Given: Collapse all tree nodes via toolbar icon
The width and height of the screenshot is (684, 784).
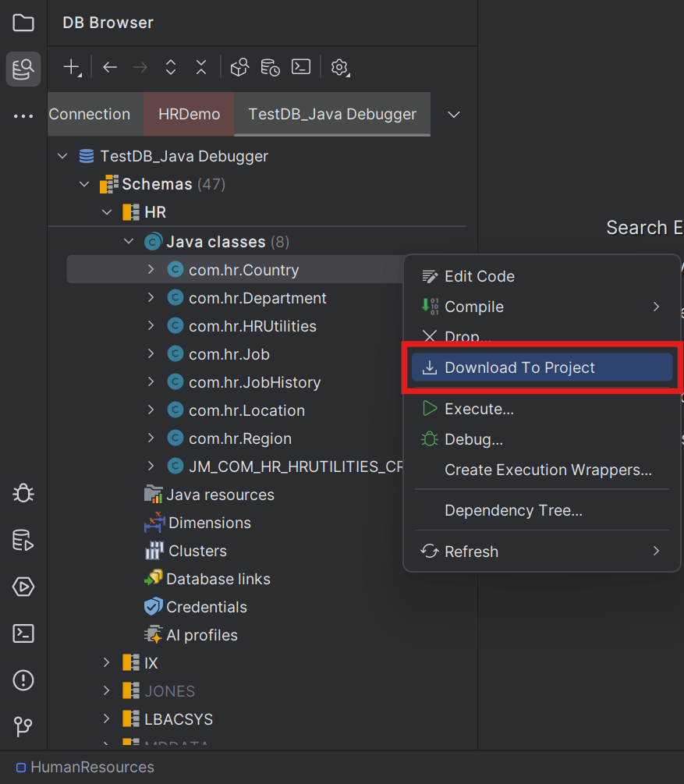Looking at the screenshot, I should [x=200, y=67].
